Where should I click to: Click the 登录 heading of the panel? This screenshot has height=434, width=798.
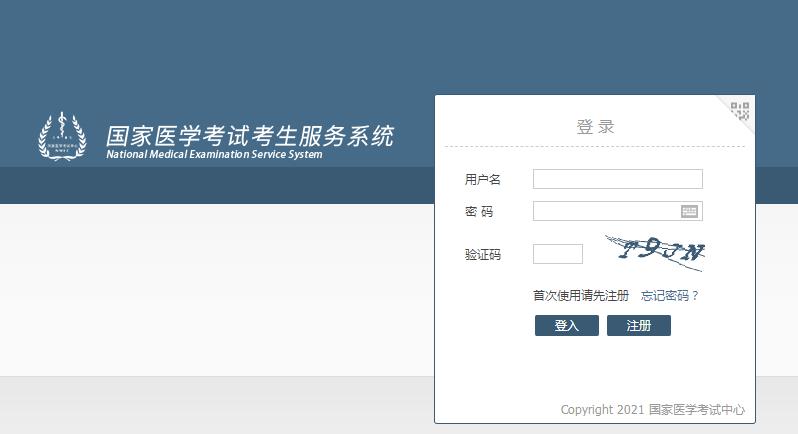[x=595, y=127]
